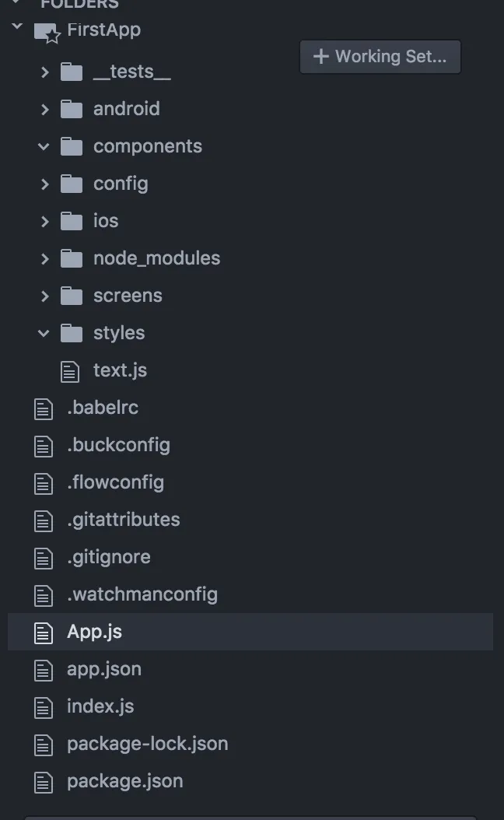Open the App.js file
The height and width of the screenshot is (820, 504).
click(x=95, y=632)
